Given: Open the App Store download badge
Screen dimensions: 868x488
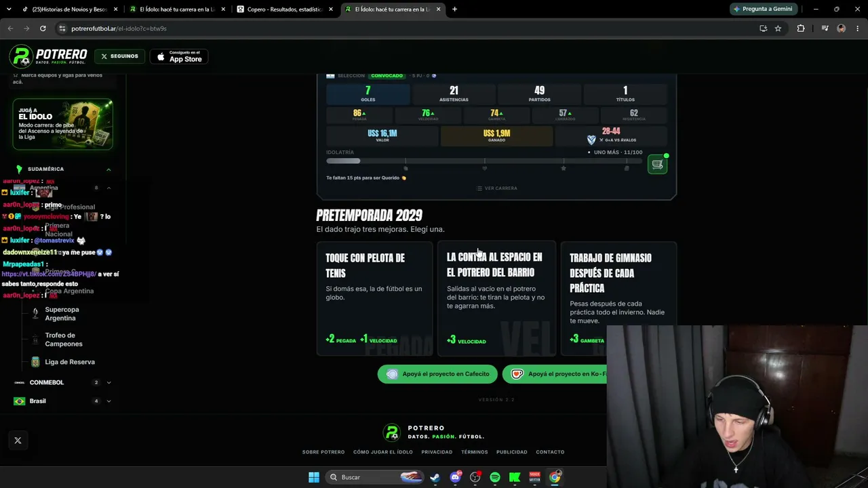Looking at the screenshot, I should pyautogui.click(x=179, y=56).
